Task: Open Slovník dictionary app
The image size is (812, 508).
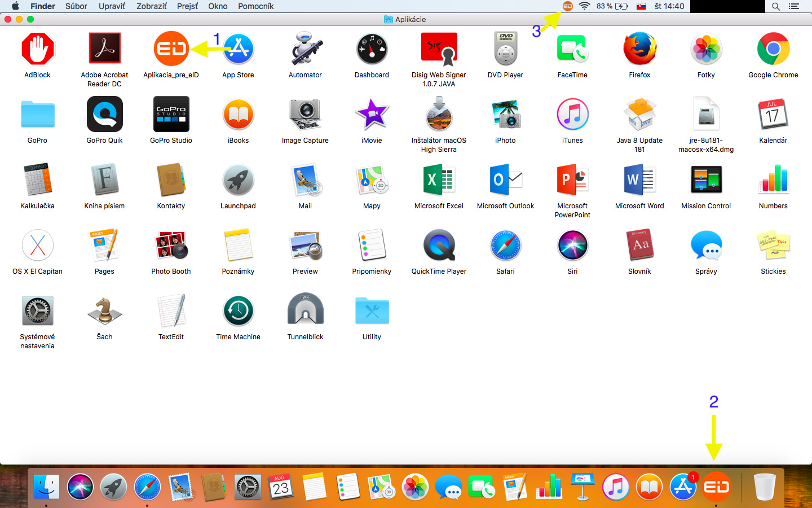Action: coord(639,246)
